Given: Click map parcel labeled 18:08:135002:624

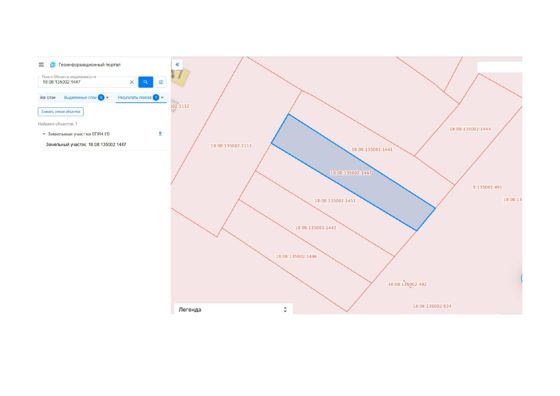Looking at the screenshot, I should tap(432, 306).
